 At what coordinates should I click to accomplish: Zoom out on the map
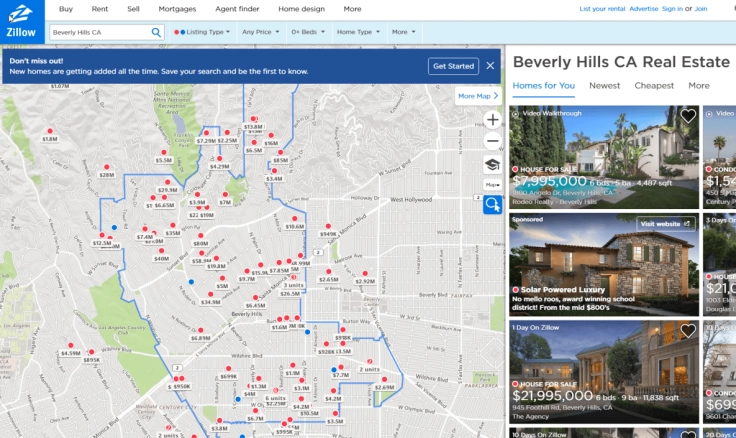[492, 141]
